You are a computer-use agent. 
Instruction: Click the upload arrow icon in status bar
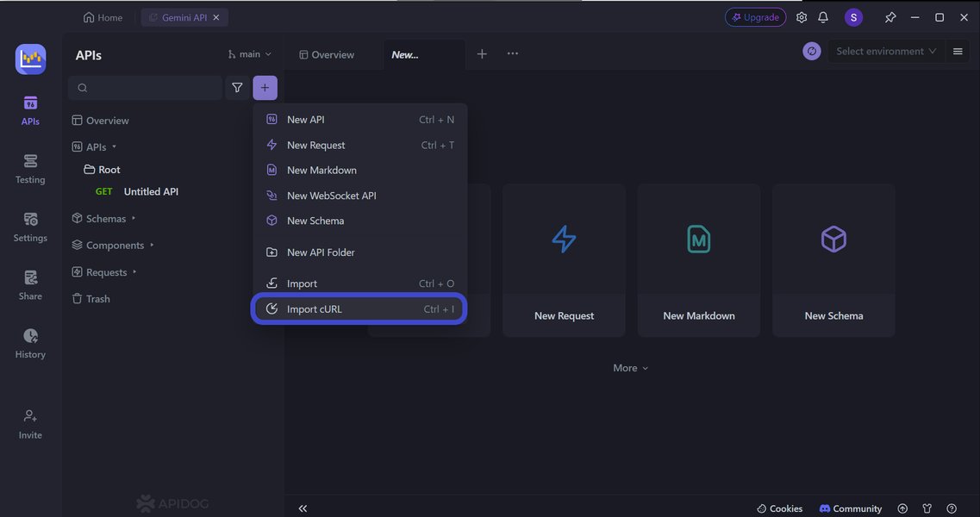click(902, 508)
